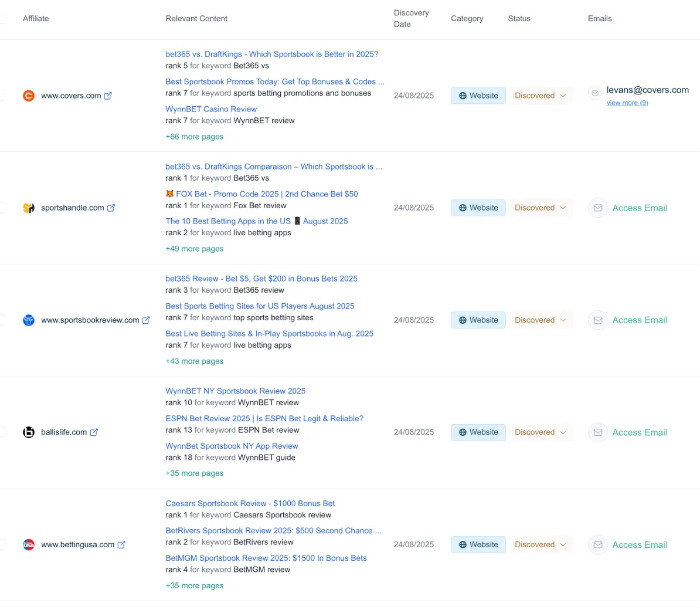Open 'WynnBET Casino Review' link
700x610 pixels.
[x=211, y=109]
